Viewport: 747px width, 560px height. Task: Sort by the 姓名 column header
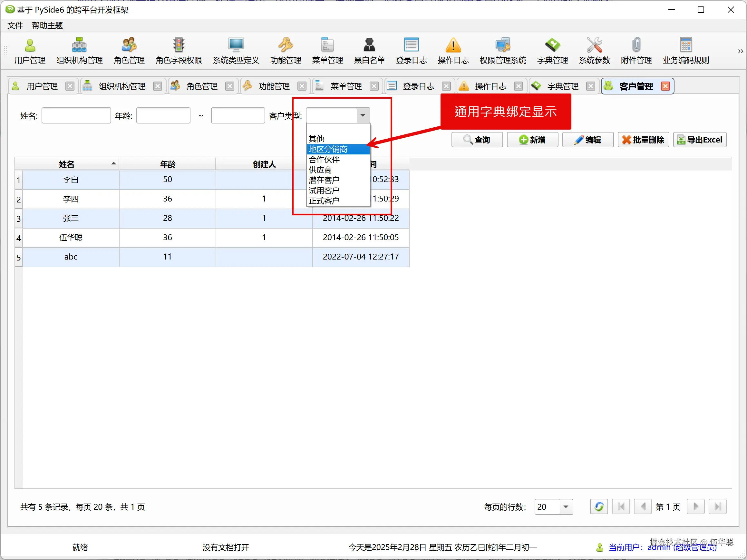(x=66, y=164)
